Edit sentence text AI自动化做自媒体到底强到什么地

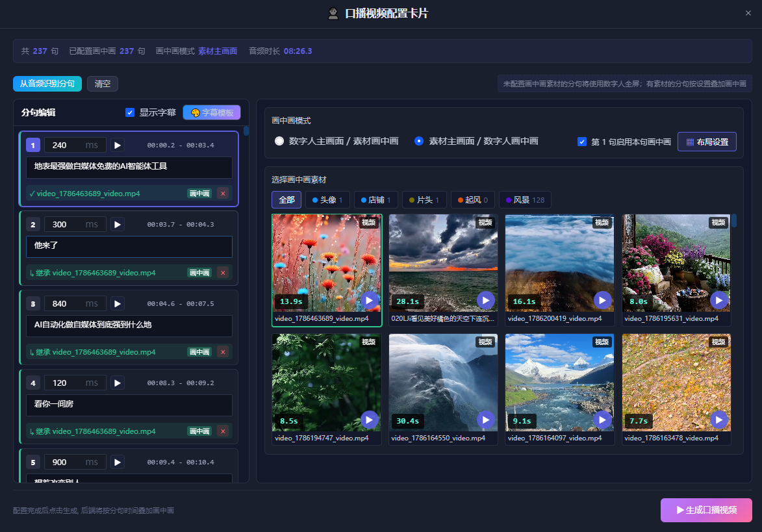[129, 325]
